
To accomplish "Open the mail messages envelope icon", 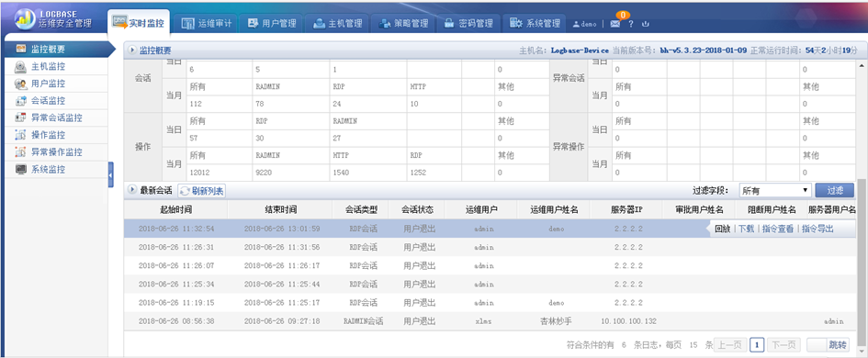I will pos(615,24).
